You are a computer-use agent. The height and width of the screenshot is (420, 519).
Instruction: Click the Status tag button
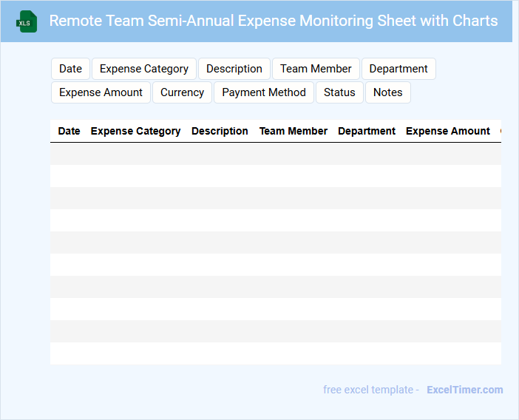point(339,92)
